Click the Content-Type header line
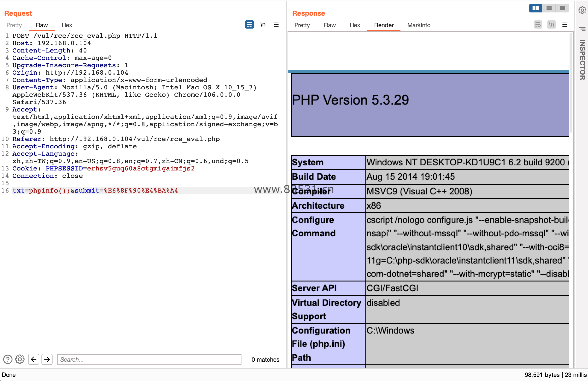This screenshot has width=588, height=381. click(x=110, y=80)
